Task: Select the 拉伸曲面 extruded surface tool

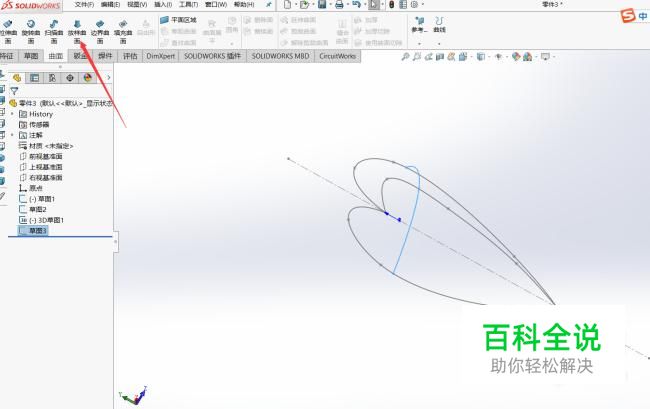Action: click(x=8, y=31)
